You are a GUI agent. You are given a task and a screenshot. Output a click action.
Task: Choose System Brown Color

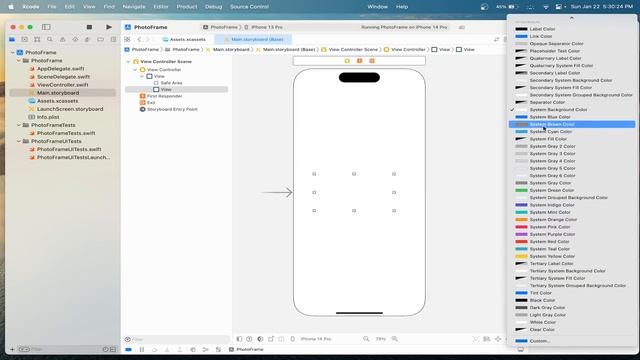pyautogui.click(x=572, y=124)
